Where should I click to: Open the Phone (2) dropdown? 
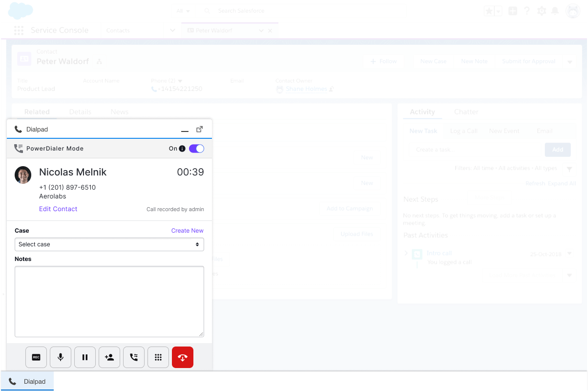[x=180, y=81]
